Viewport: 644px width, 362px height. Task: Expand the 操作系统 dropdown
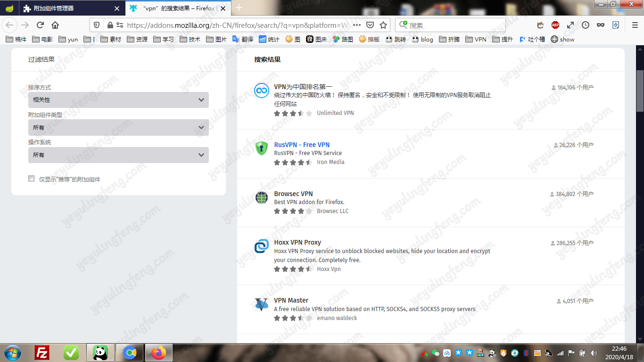tap(118, 155)
